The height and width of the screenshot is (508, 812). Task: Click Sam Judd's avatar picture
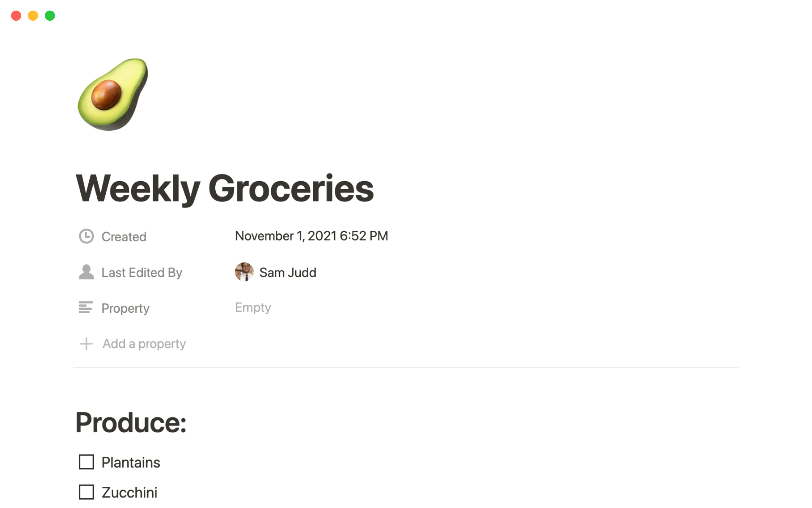point(244,272)
